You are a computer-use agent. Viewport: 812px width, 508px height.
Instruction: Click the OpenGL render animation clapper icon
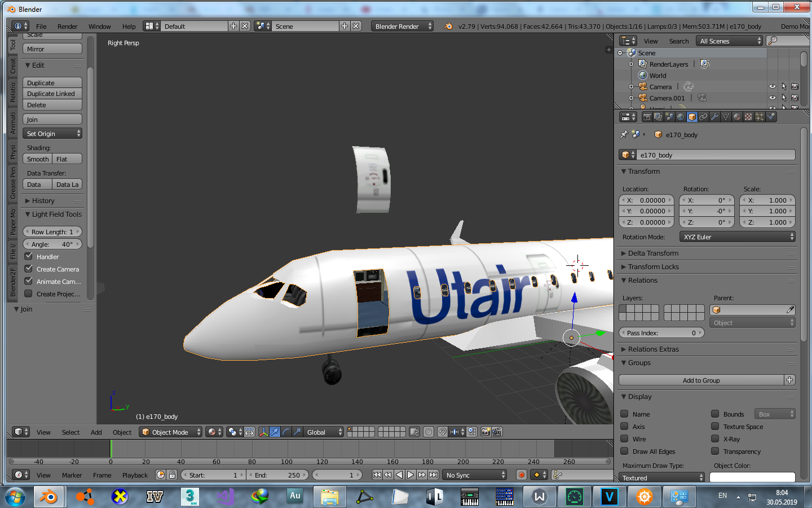497,432
